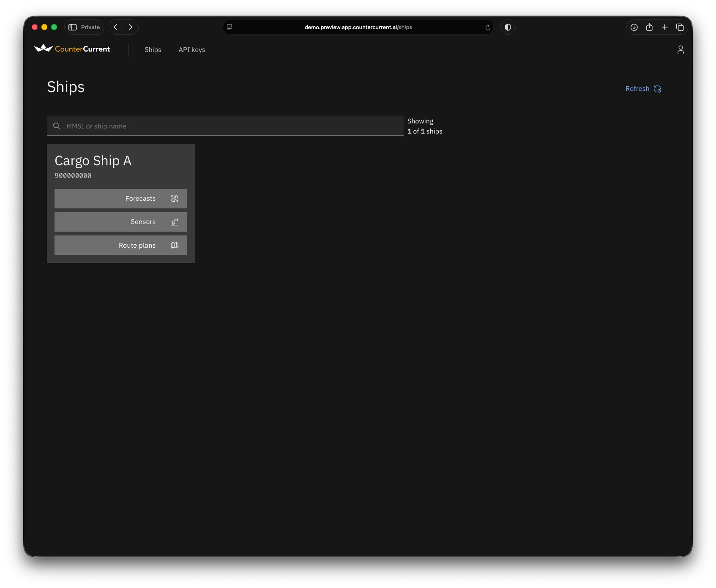Open the user account icon

[x=680, y=50]
